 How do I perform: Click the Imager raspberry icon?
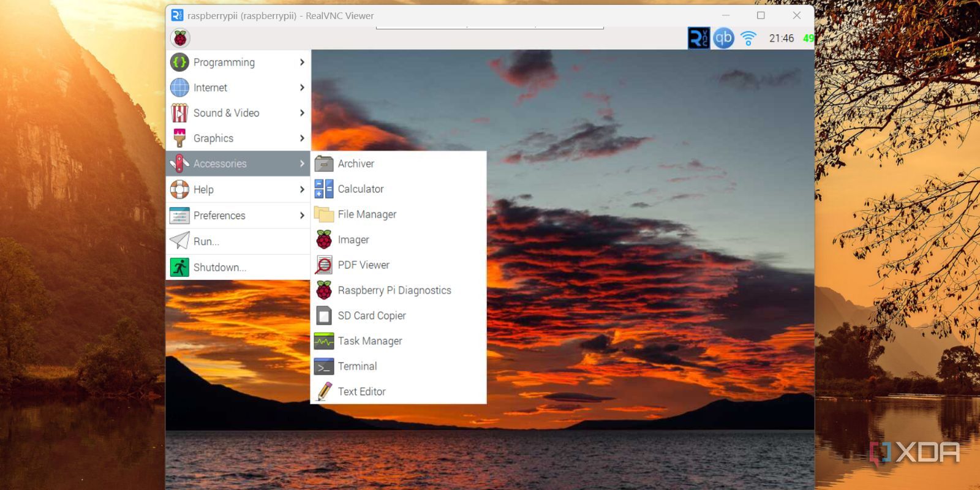click(324, 239)
